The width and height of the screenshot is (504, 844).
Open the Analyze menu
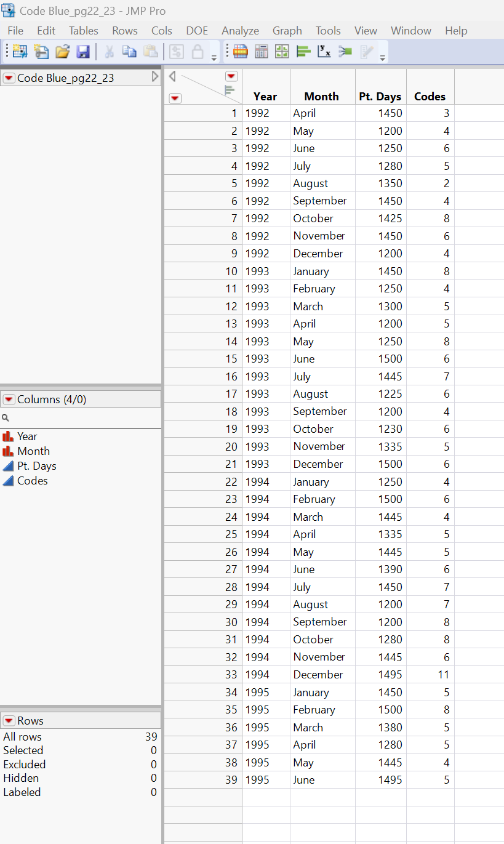(x=240, y=30)
